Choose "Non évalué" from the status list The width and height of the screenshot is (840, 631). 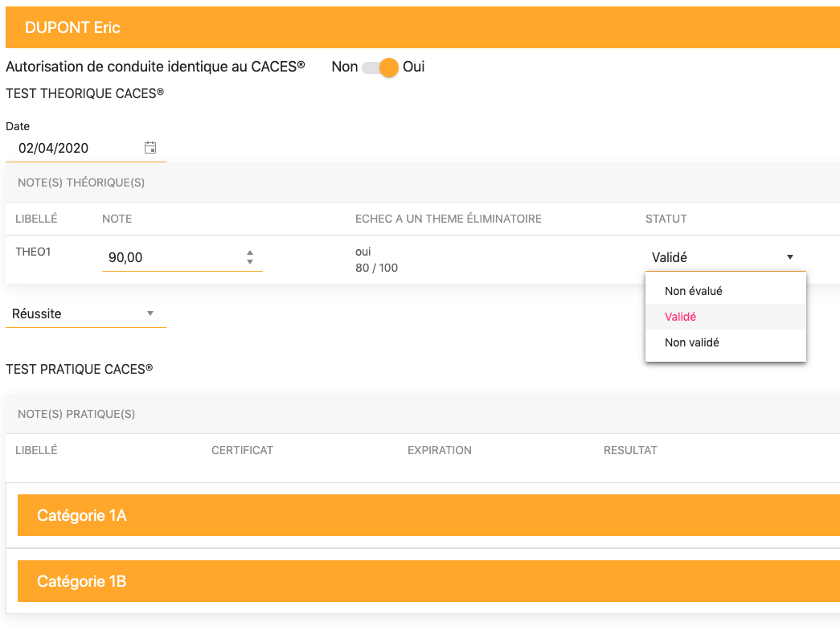pos(725,291)
